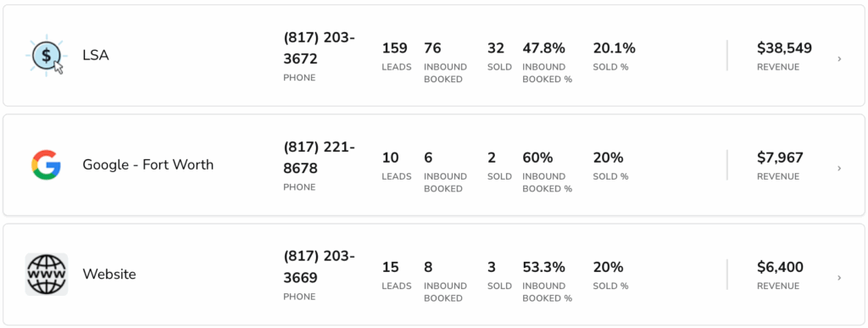
Task: Expand the Google - Fort Worth row chevron
Action: (839, 168)
